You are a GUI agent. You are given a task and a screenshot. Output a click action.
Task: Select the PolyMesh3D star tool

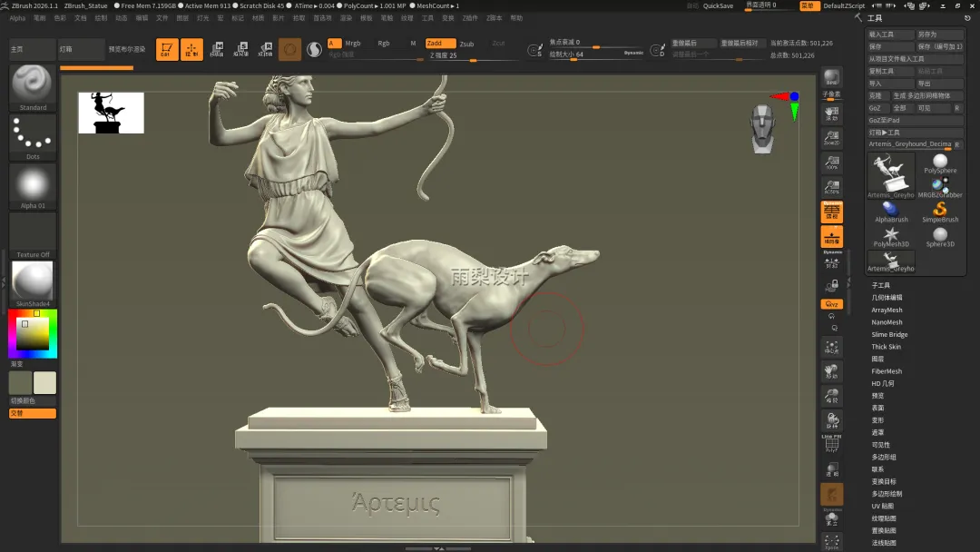(x=891, y=237)
